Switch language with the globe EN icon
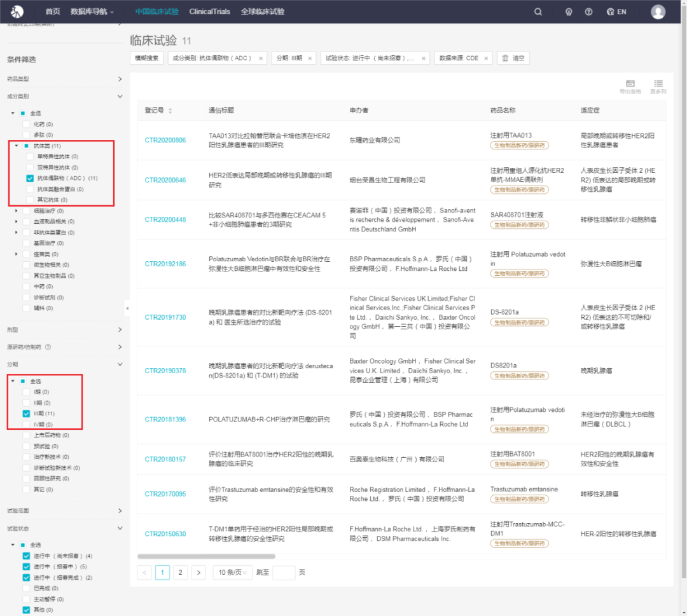The height and width of the screenshot is (616, 687). [616, 12]
